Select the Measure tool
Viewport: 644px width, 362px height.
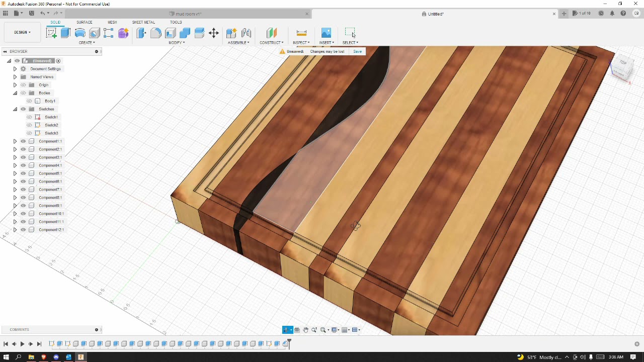(x=301, y=33)
